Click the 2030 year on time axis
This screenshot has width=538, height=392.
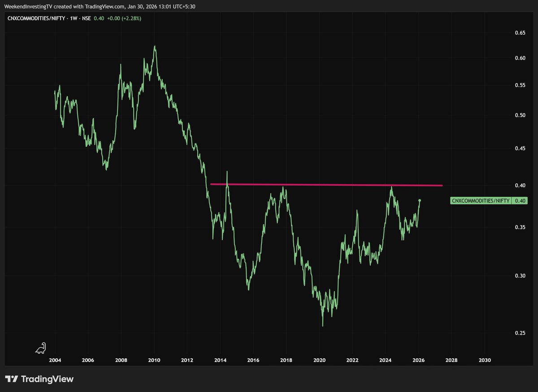(485, 360)
